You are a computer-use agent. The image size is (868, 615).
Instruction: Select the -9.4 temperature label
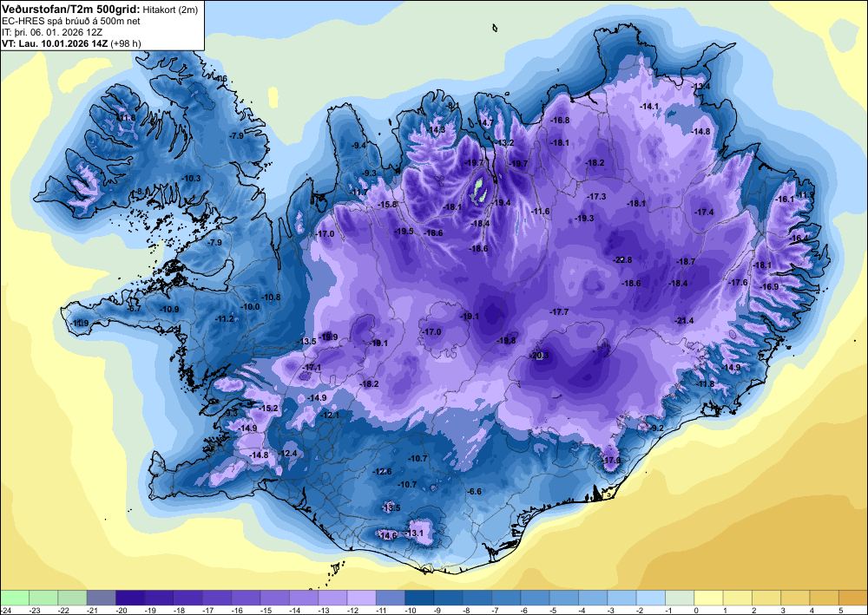(358, 146)
